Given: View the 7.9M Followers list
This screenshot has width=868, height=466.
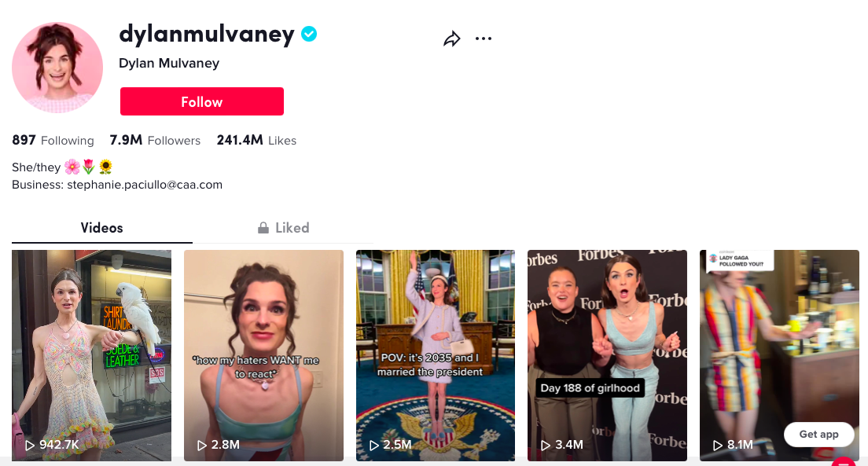Looking at the screenshot, I should pyautogui.click(x=155, y=141).
